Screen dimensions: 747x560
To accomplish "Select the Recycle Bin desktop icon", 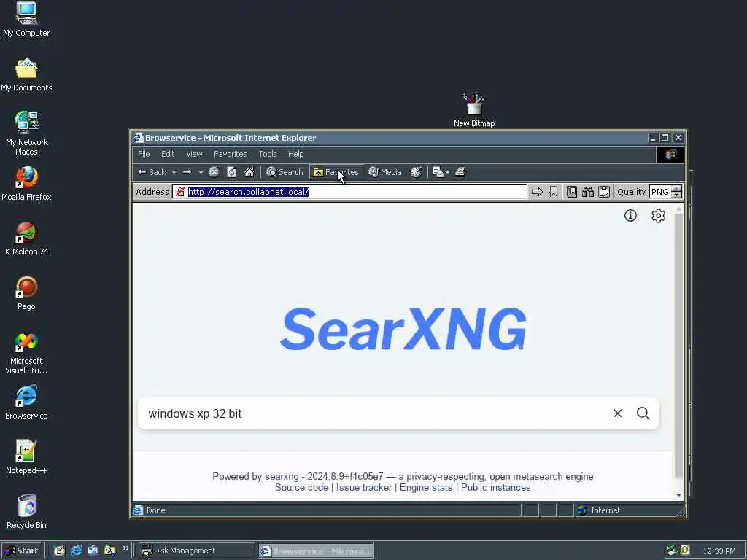I will (x=27, y=513).
